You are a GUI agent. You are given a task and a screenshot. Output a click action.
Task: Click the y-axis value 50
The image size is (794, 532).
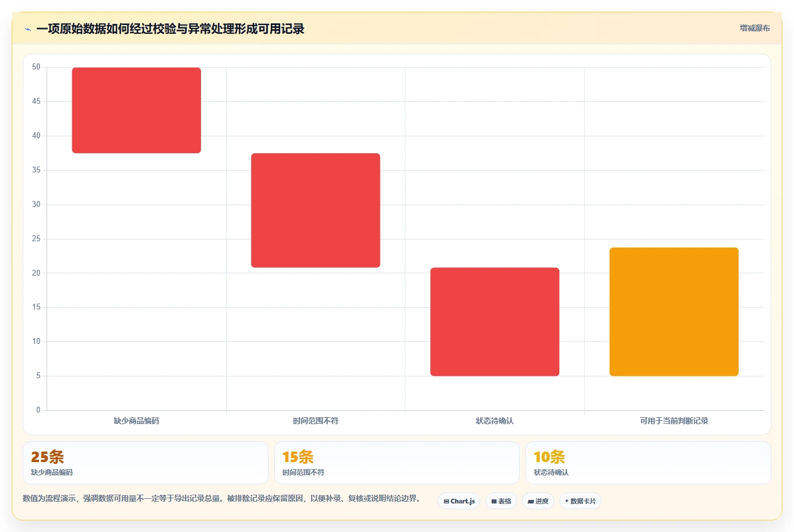36,67
